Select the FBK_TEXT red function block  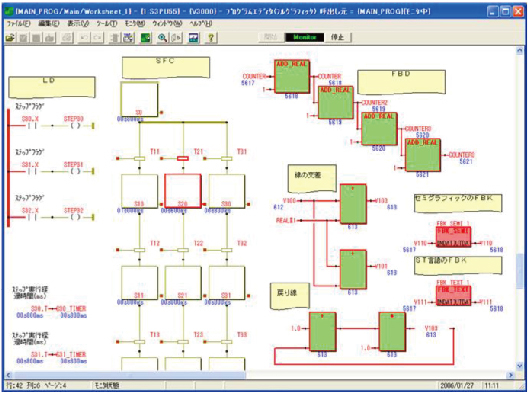(x=453, y=296)
